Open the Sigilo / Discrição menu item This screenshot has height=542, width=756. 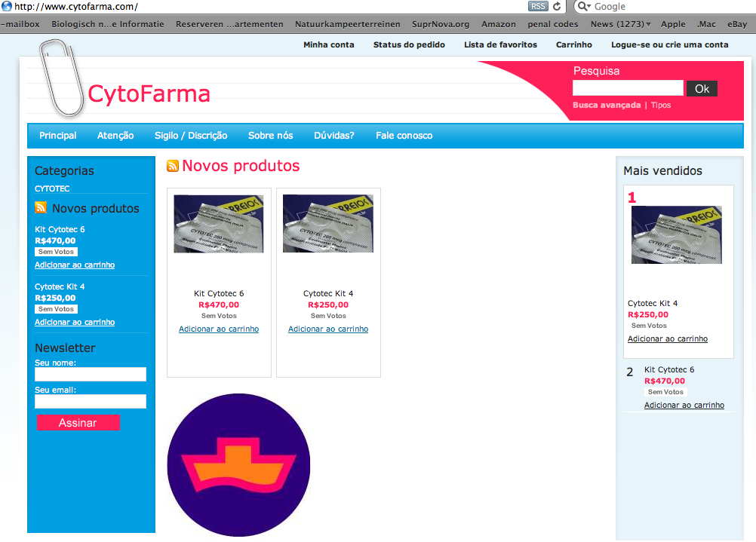191,136
